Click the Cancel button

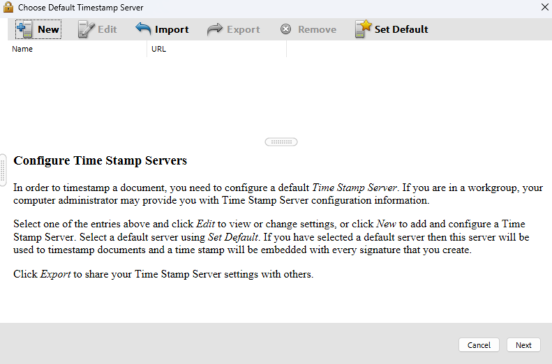pos(479,345)
